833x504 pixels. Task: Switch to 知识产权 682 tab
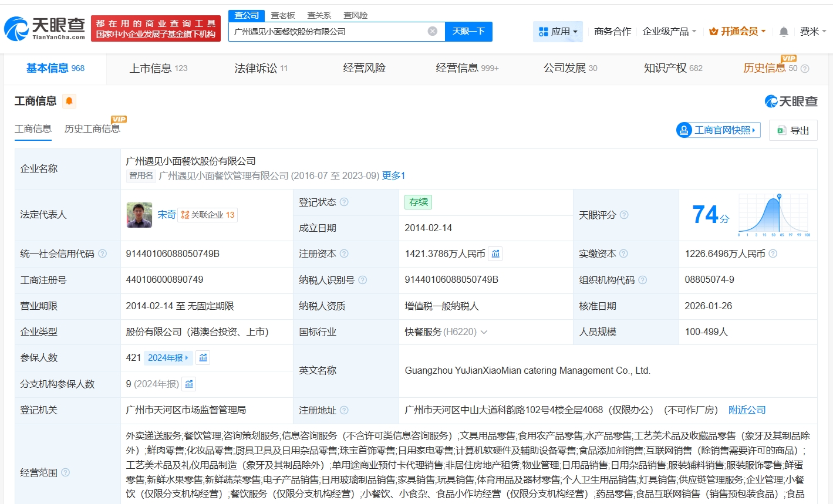[x=673, y=68]
